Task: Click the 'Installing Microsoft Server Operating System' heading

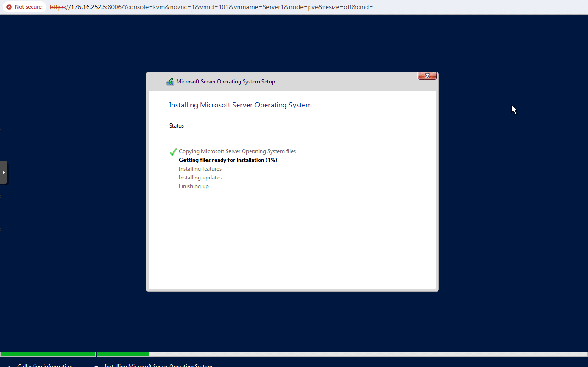Action: click(240, 105)
